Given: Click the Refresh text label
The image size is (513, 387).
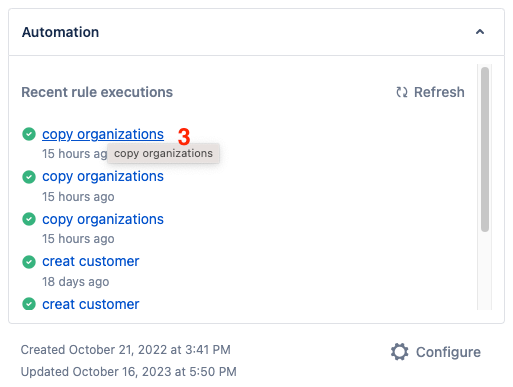Looking at the screenshot, I should 439,92.
